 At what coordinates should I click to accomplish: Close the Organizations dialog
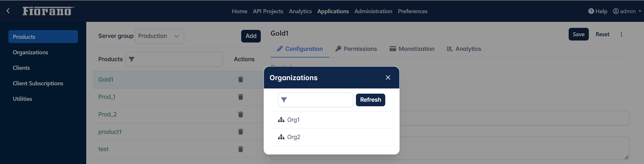(388, 78)
